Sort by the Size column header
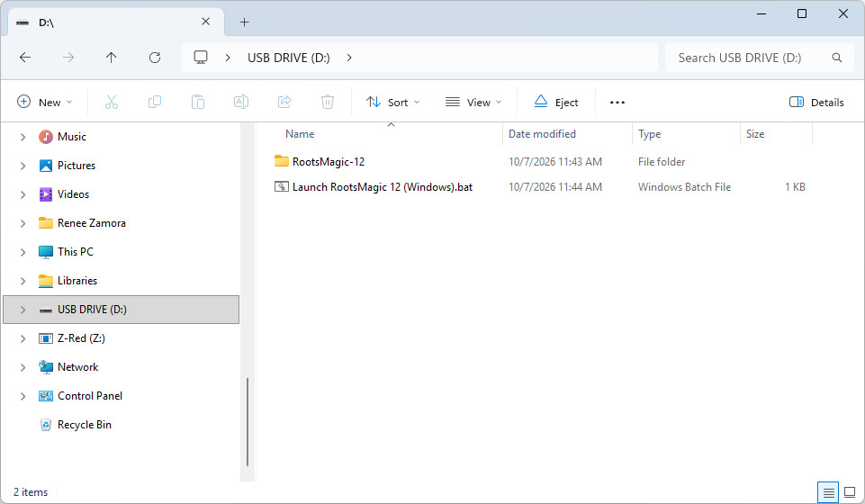The image size is (865, 504). coord(755,134)
